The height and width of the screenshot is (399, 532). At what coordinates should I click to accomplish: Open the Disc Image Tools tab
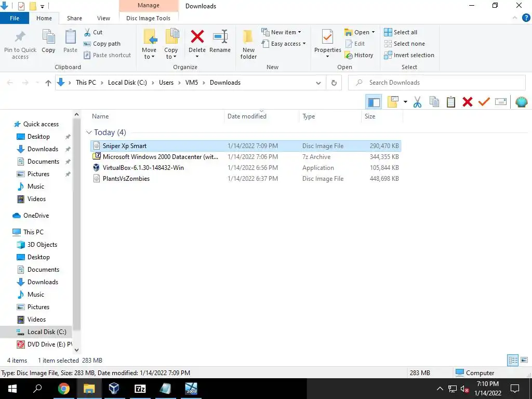click(148, 18)
